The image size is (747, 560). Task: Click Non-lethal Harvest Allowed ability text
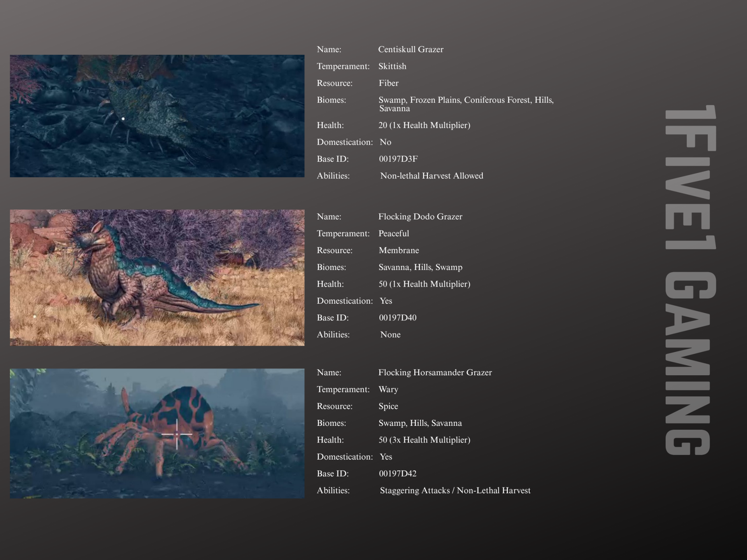431,176
